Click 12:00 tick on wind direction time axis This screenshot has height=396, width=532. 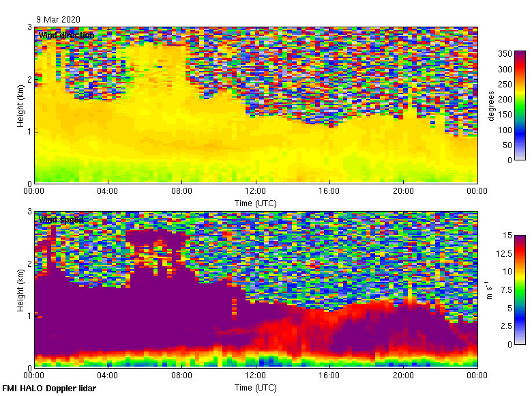click(x=256, y=191)
